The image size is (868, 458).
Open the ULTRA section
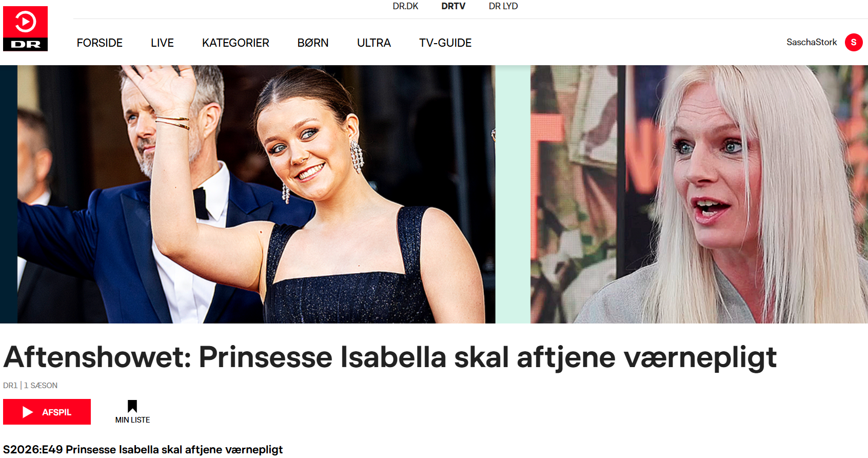[374, 43]
